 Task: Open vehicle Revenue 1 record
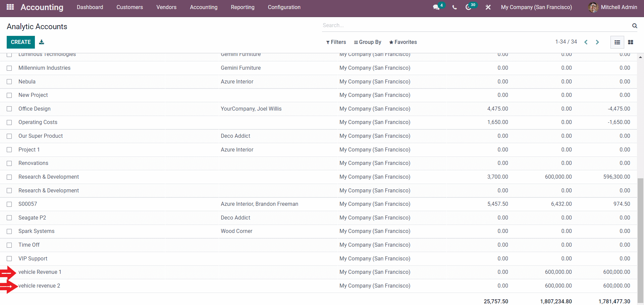[x=40, y=272]
